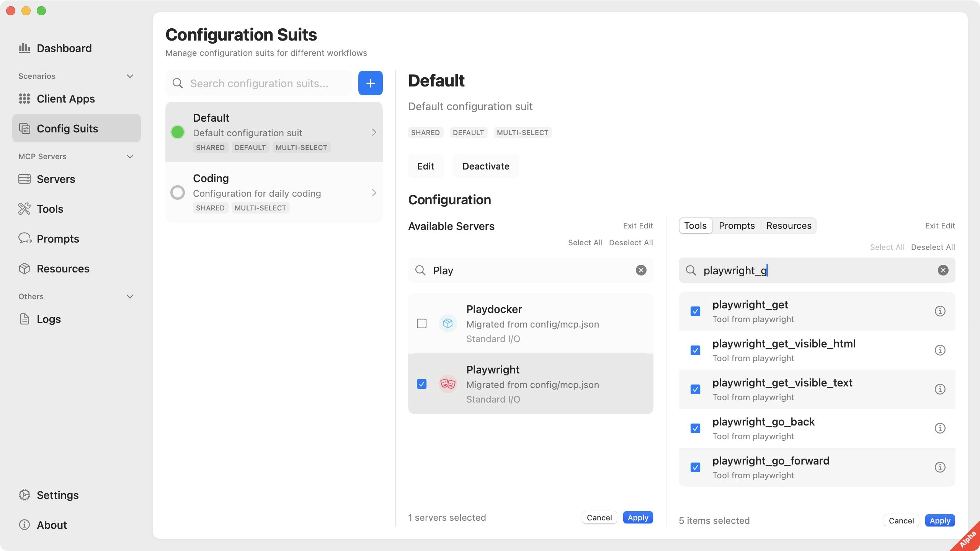
Task: Select the Config Suits sidebar icon
Action: point(24,129)
